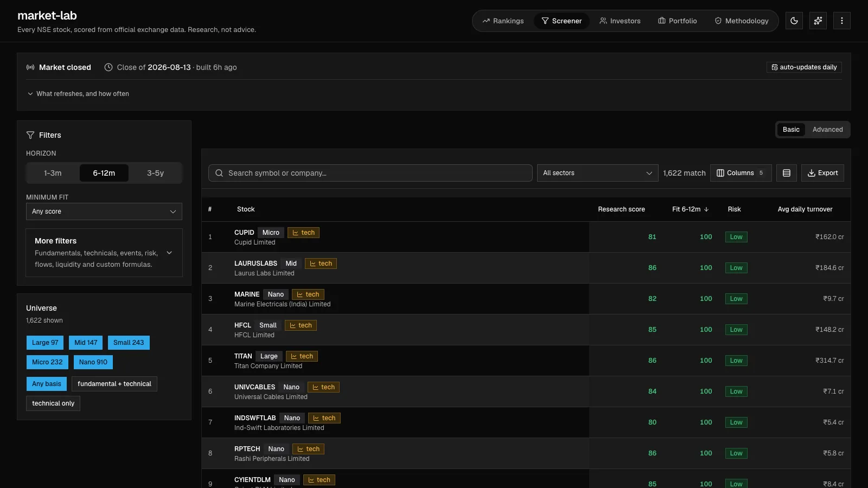Click the Search symbol or company field
Screen dimensions: 868x488
point(371,173)
